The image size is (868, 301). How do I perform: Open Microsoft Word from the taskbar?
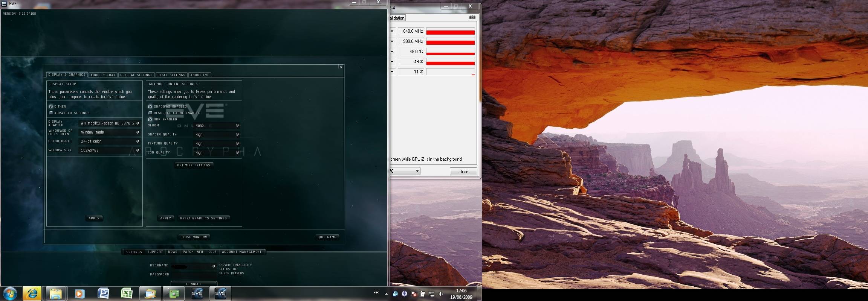point(103,293)
